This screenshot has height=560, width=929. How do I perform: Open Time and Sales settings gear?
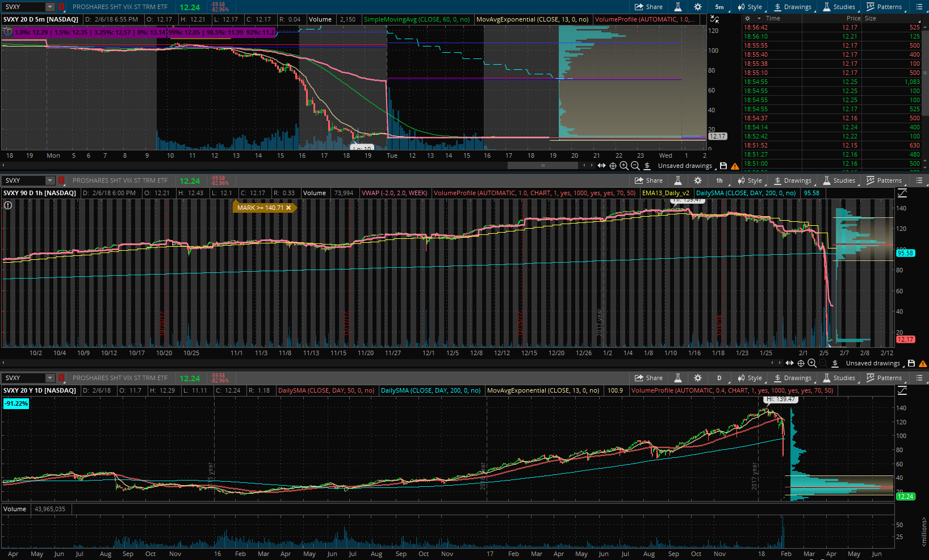coord(748,18)
